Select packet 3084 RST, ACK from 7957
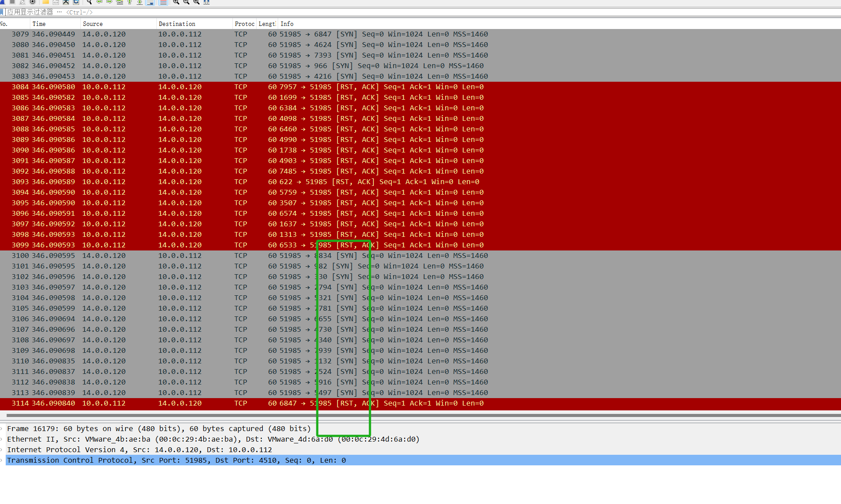This screenshot has height=504, width=841. (x=420, y=87)
